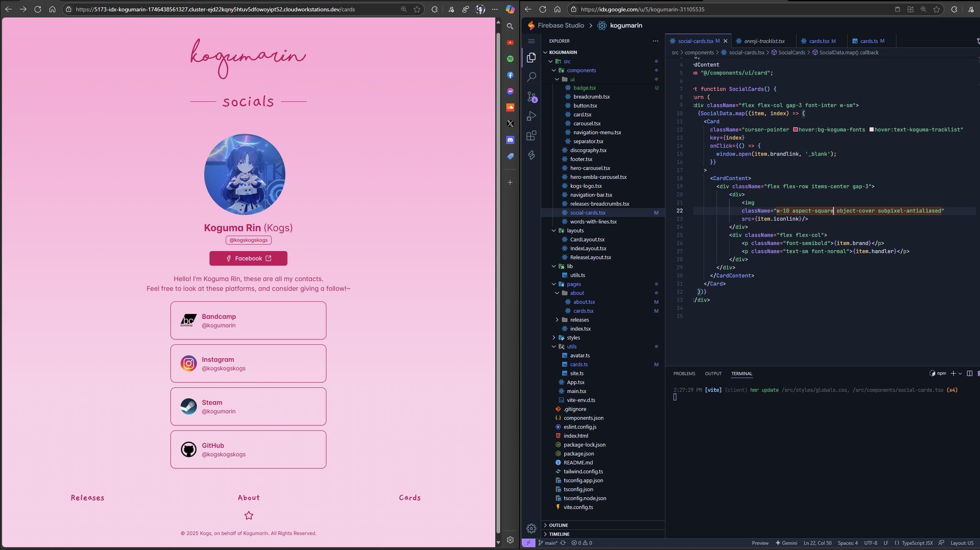Click the left browser page scrollbar
This screenshot has width=980, height=550.
pyautogui.click(x=498, y=282)
